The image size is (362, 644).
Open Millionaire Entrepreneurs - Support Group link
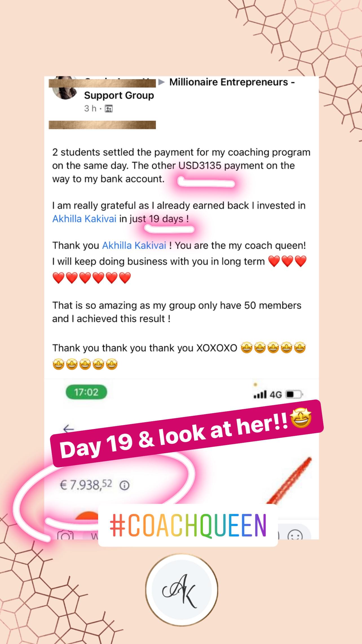click(x=189, y=89)
